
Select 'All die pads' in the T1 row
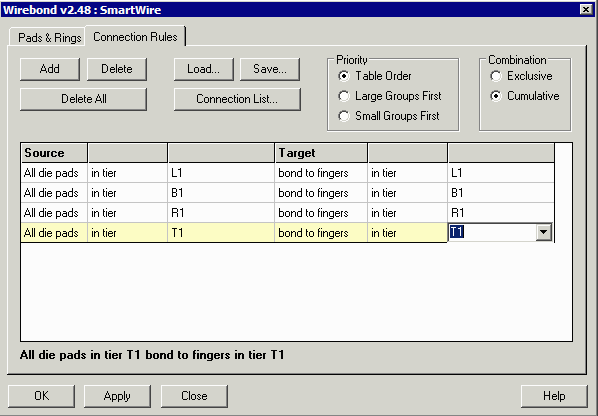pos(54,232)
